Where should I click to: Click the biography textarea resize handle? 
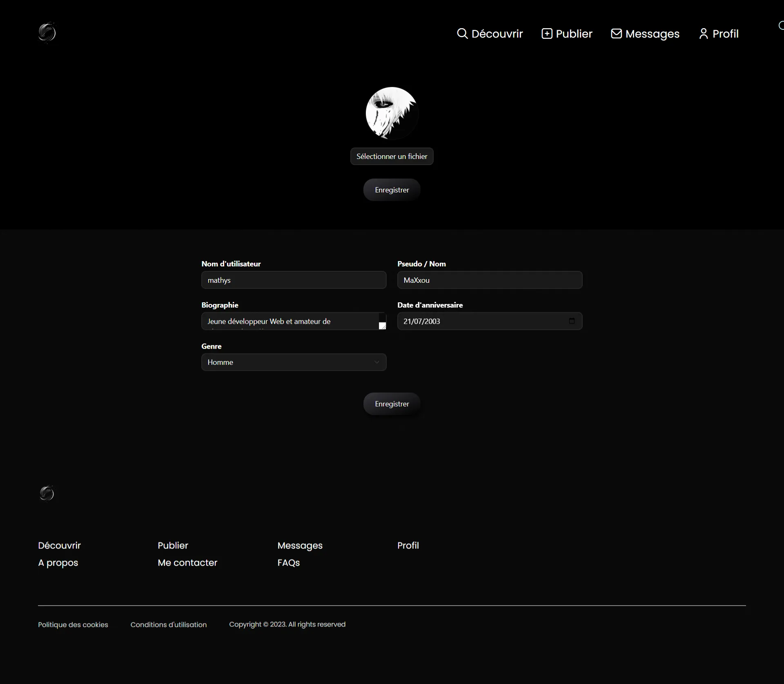click(382, 326)
